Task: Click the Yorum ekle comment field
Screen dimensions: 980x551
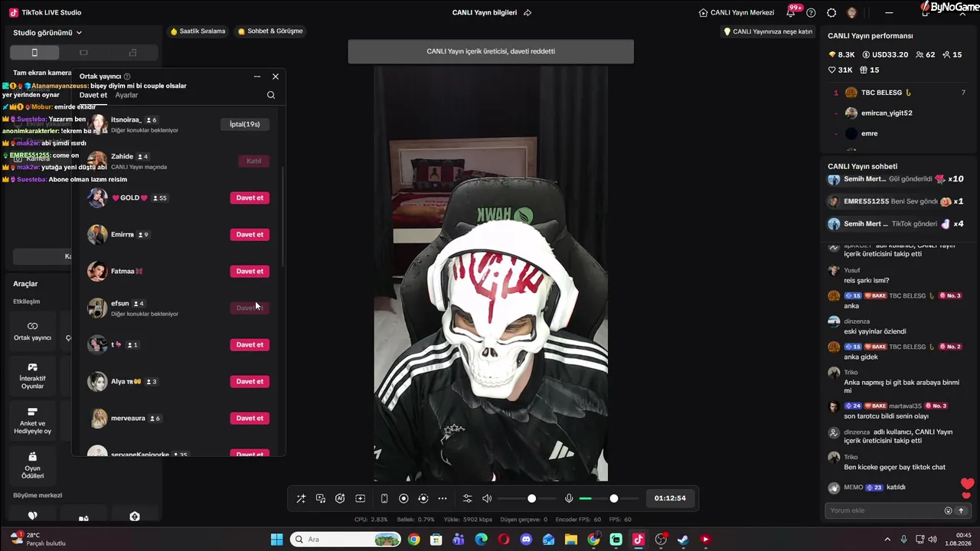Action: tap(883, 510)
